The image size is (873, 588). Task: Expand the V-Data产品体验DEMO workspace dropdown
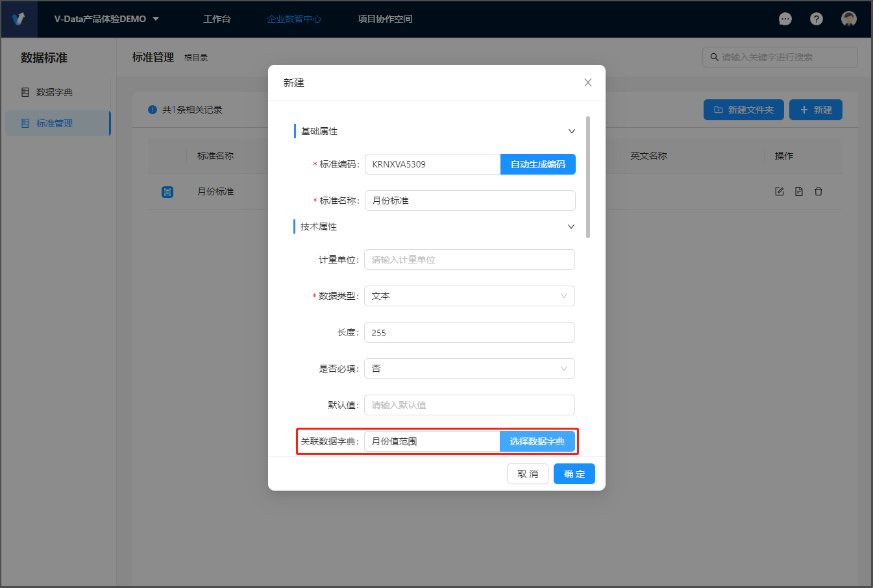156,19
